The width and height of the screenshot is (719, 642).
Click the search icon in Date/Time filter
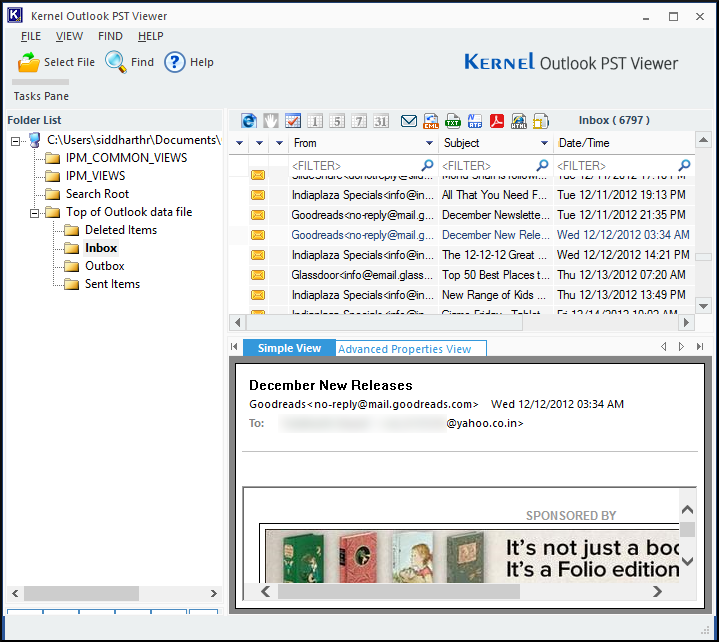tap(684, 165)
